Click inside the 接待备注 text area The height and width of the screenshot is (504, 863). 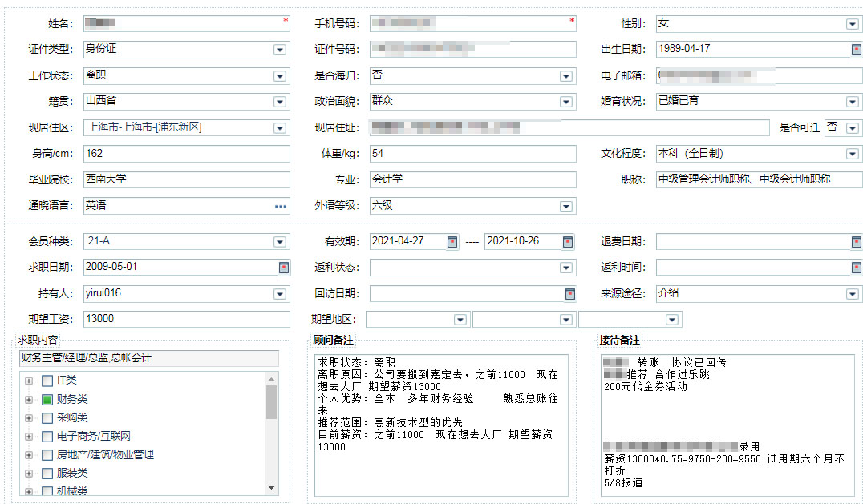728,426
